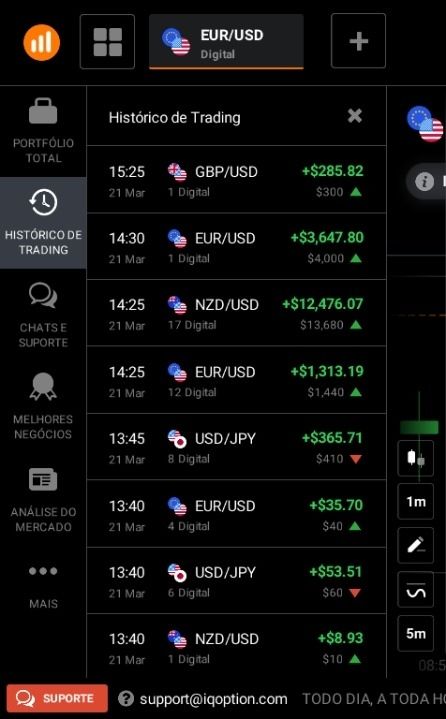
Task: Open the multi-chart grid layout icon
Action: pos(107,42)
